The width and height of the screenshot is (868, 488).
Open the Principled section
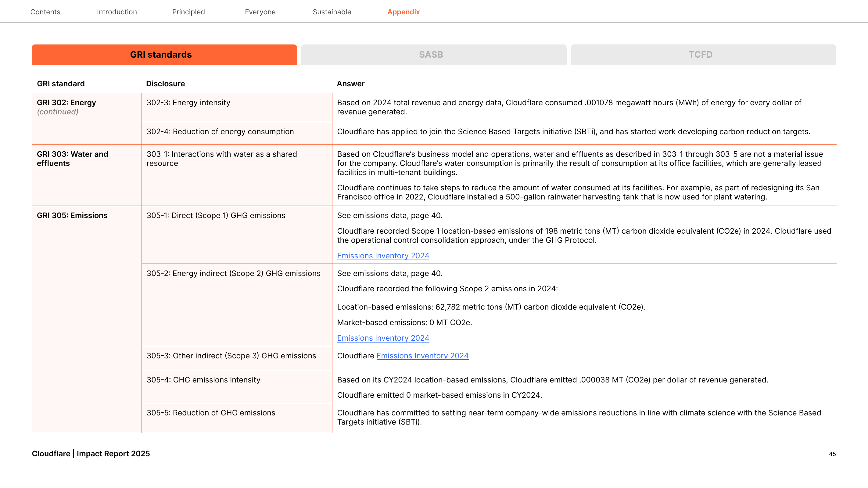188,12
